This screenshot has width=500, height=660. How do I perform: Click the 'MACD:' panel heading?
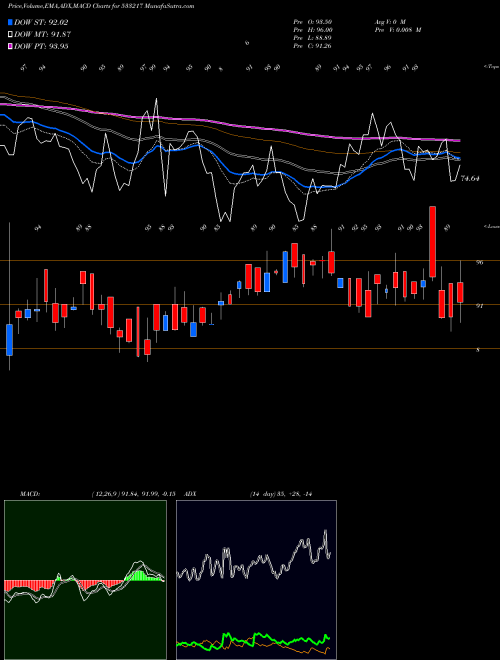pyautogui.click(x=30, y=494)
